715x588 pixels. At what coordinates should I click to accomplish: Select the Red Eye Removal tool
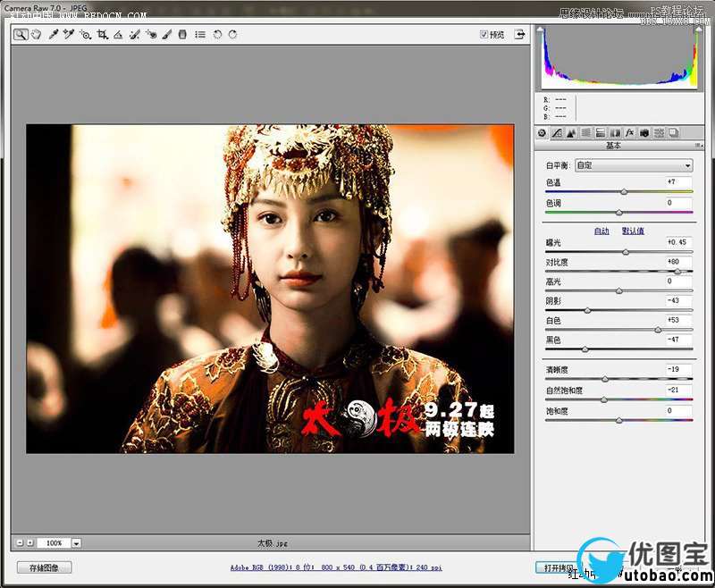[x=151, y=34]
